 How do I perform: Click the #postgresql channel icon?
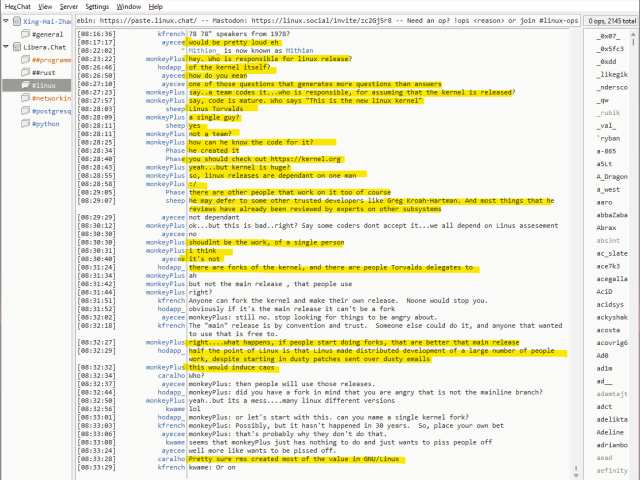click(25, 112)
